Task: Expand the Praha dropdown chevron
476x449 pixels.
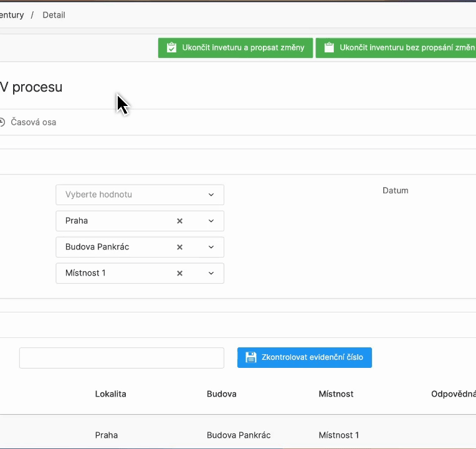Action: pos(211,221)
